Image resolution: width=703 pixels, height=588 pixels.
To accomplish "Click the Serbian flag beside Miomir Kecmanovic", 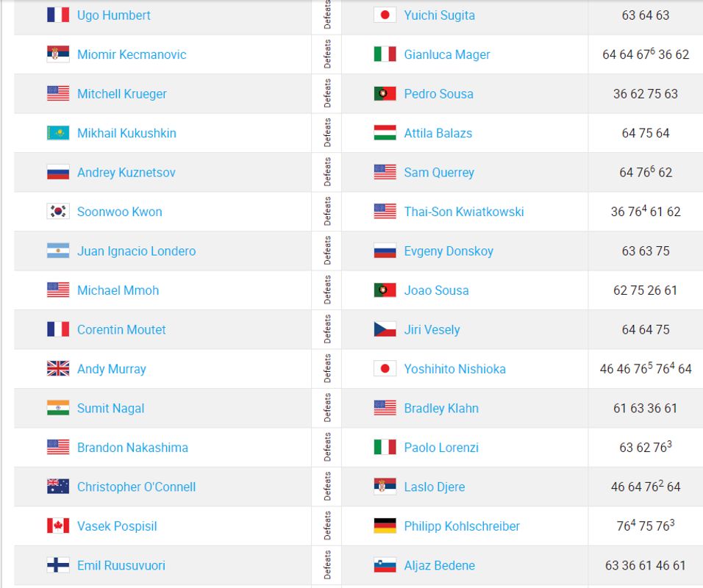I will 58,54.
